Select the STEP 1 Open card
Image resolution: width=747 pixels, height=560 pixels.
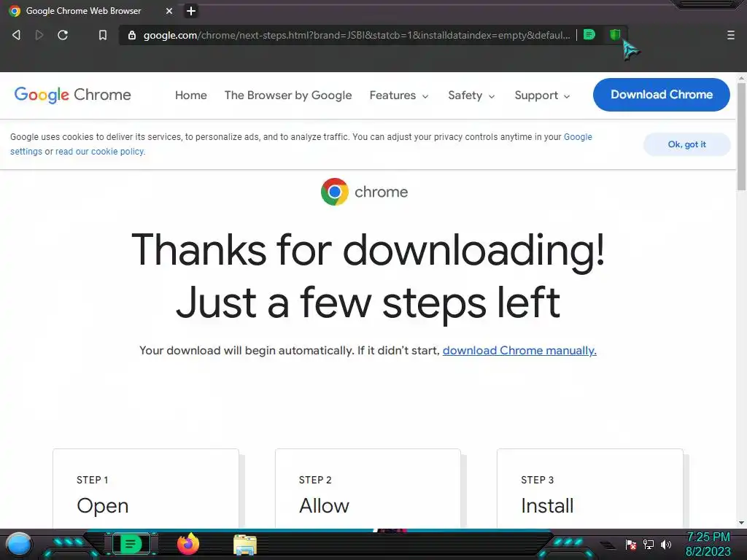pyautogui.click(x=146, y=488)
